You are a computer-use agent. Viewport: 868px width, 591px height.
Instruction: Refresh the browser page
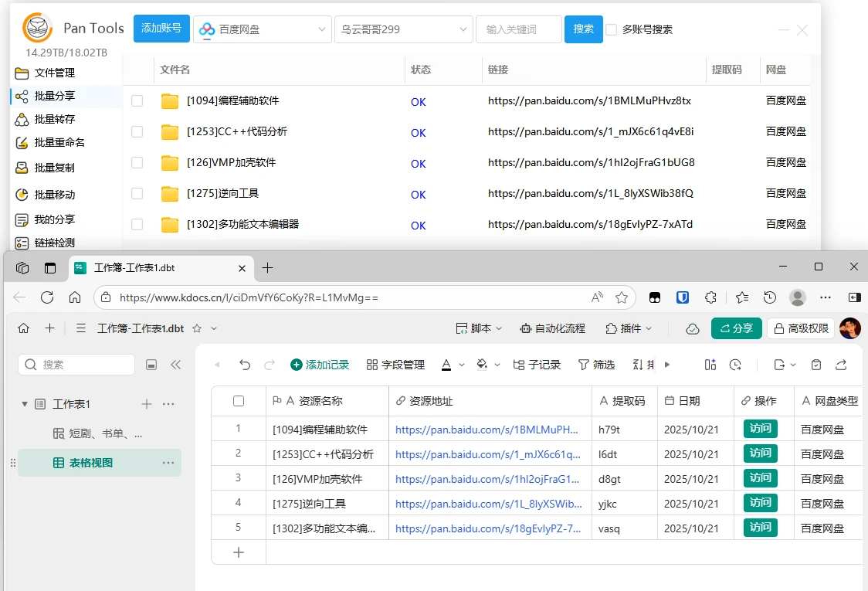pos(47,297)
